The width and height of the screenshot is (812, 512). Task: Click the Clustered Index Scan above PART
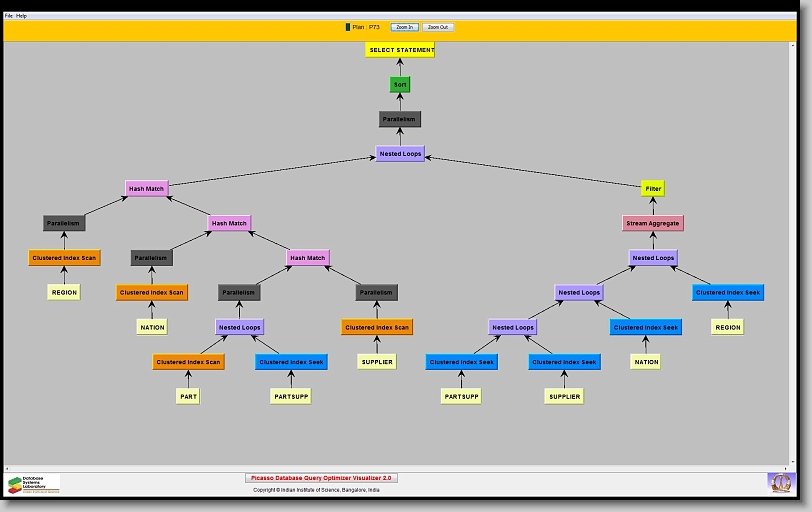[188, 362]
